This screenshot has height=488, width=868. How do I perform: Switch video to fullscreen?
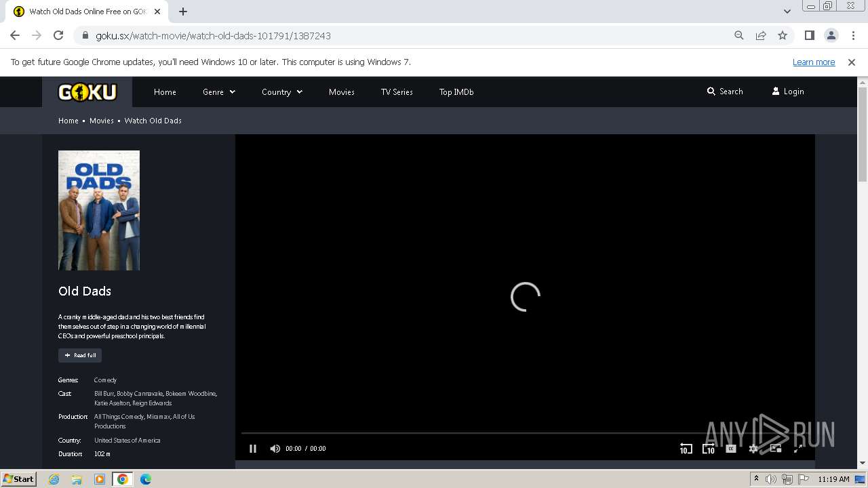798,449
